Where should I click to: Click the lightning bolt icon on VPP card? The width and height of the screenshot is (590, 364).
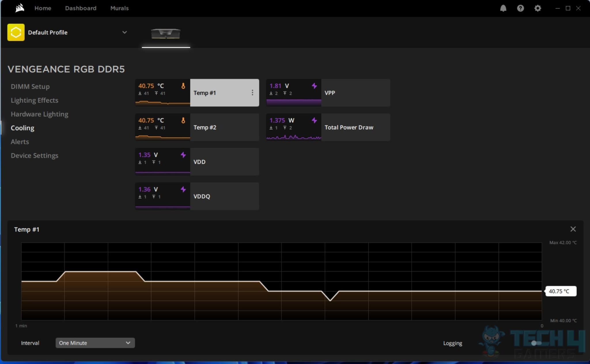point(314,86)
